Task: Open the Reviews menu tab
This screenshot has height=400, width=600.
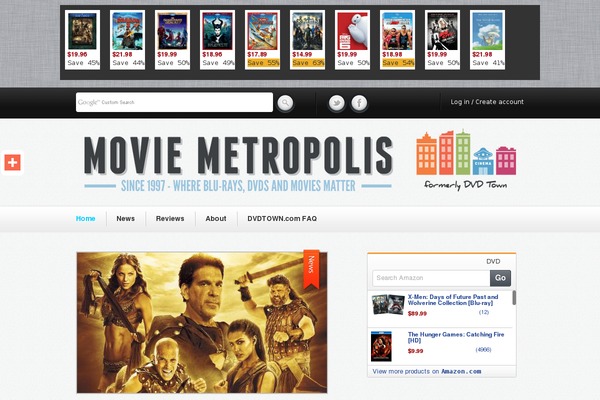Action: click(170, 219)
